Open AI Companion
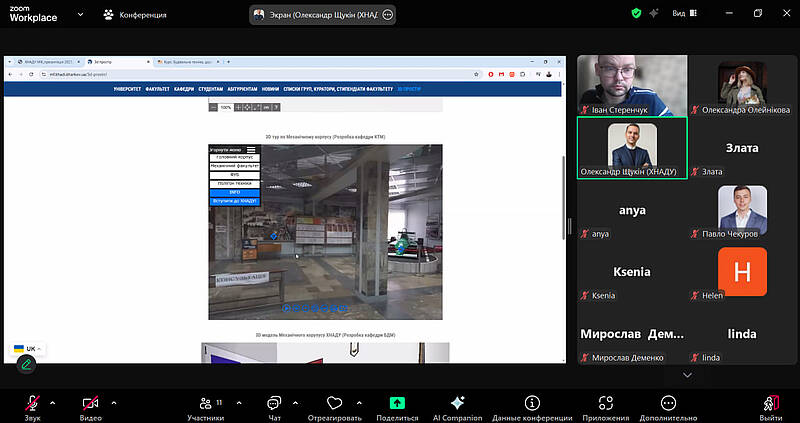This screenshot has width=800, height=423. [457, 402]
